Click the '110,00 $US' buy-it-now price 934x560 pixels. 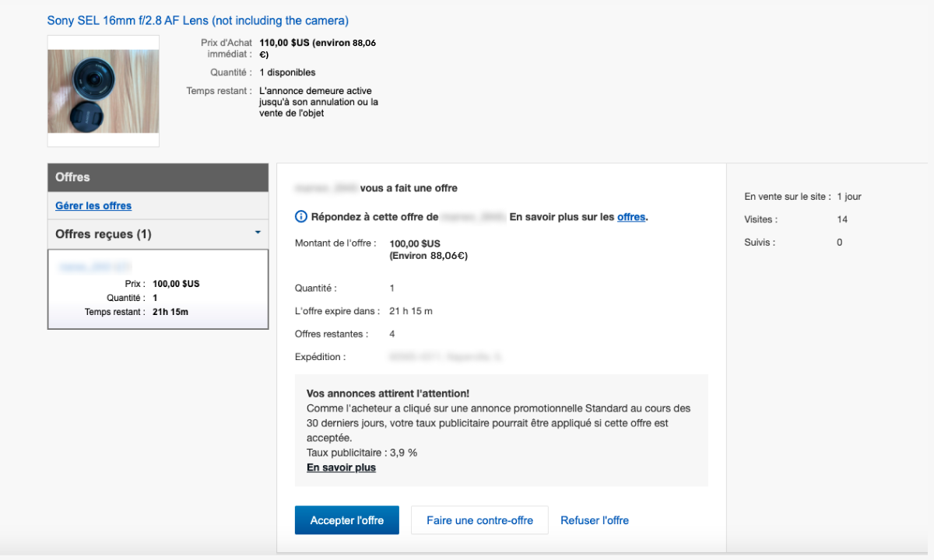[284, 43]
